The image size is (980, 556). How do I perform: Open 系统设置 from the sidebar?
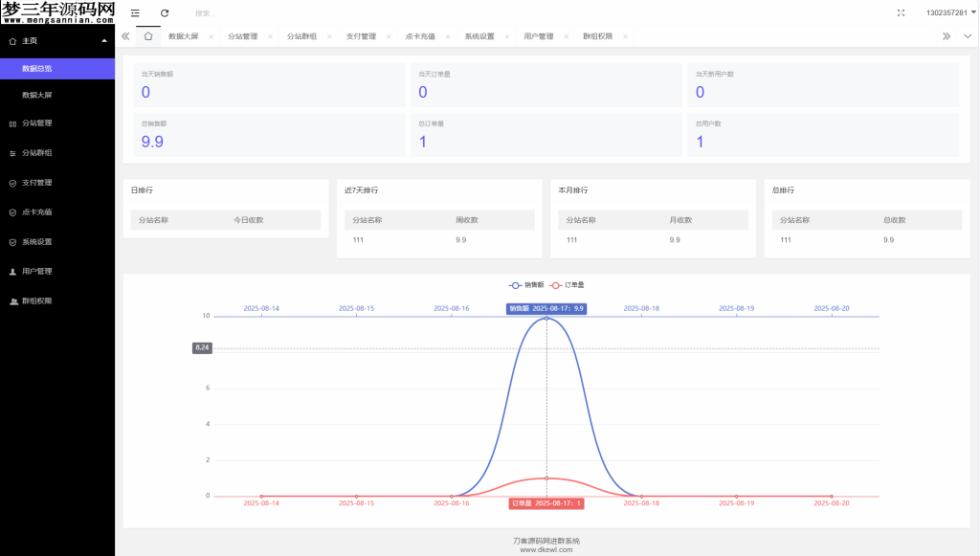pos(13,241)
